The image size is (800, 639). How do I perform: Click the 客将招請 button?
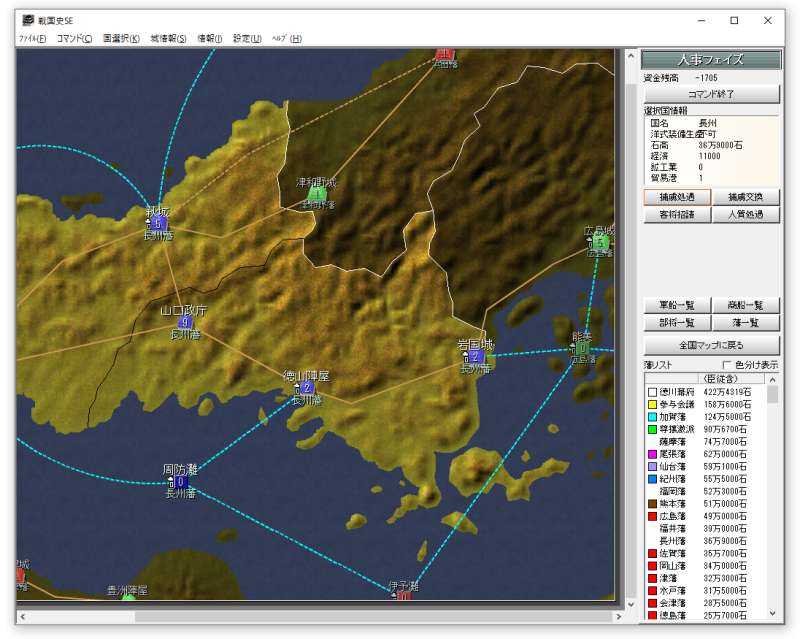(677, 214)
